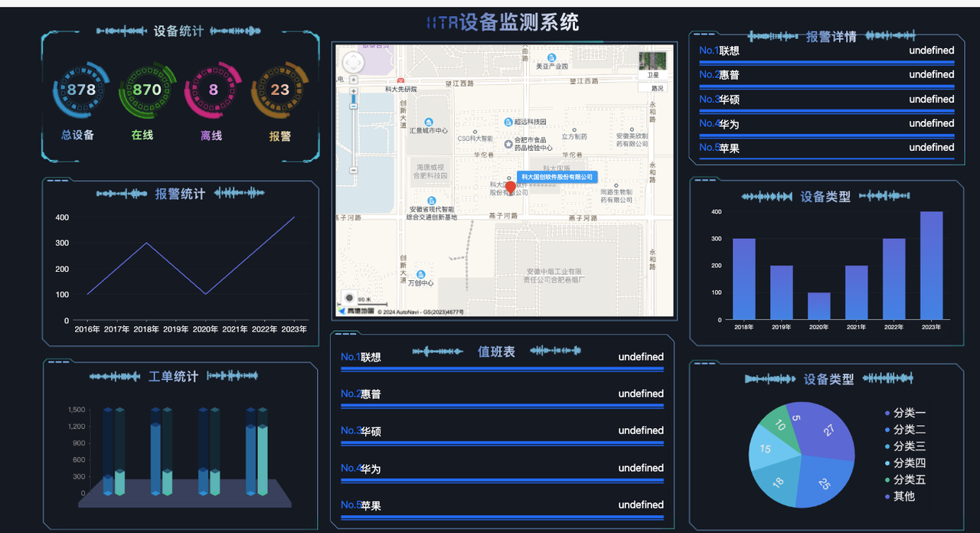Switch map to satellite (卫星) view

(652, 65)
